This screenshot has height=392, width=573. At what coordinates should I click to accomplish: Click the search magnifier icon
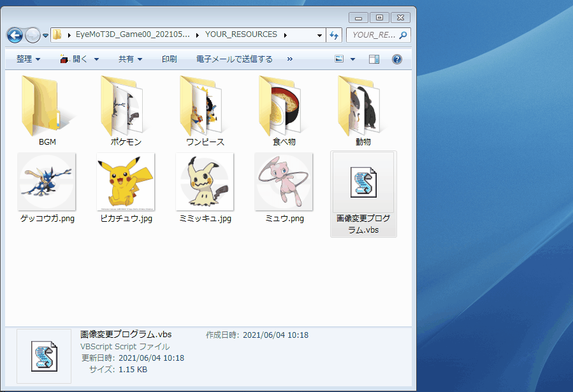click(403, 35)
